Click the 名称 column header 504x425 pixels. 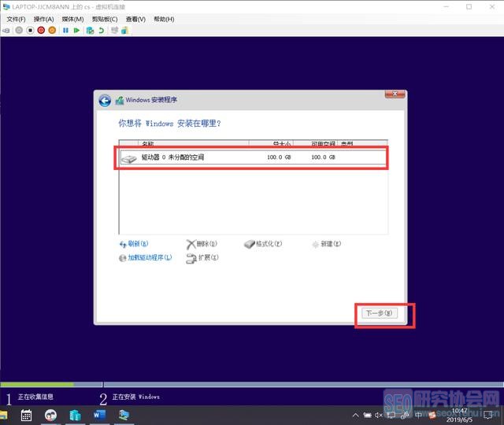click(x=194, y=143)
